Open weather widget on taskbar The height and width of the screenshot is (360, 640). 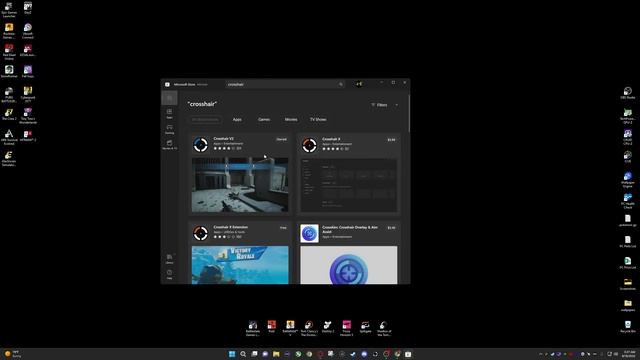[x=12, y=354]
